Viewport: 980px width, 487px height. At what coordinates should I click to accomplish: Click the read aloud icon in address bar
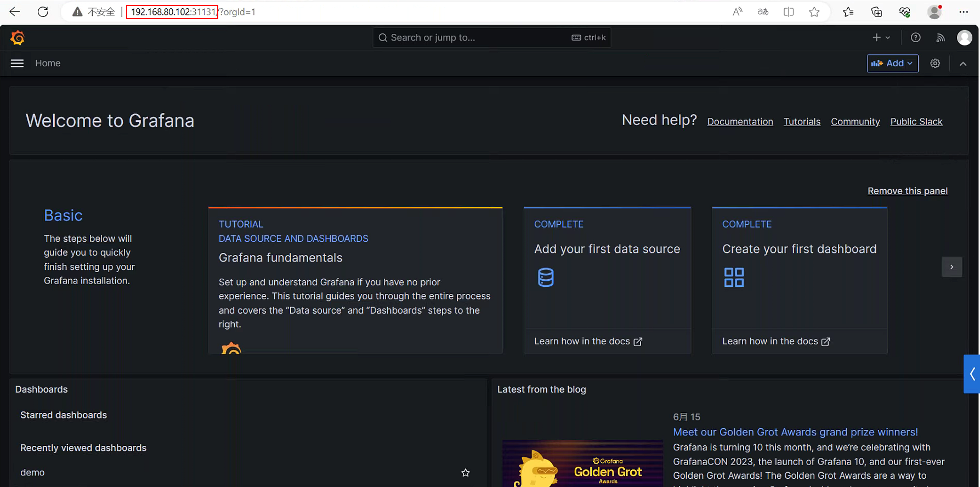738,12
